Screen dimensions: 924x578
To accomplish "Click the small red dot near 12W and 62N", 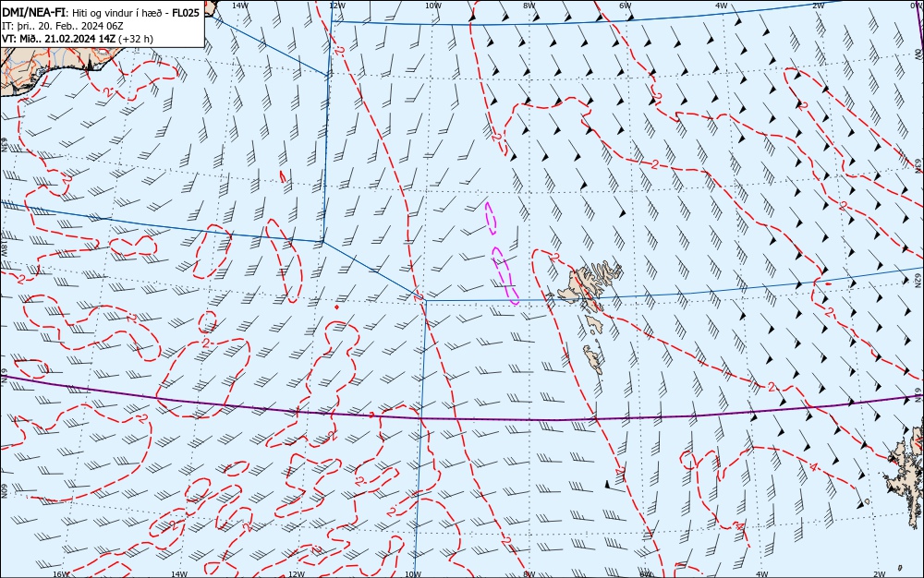I will [336, 307].
